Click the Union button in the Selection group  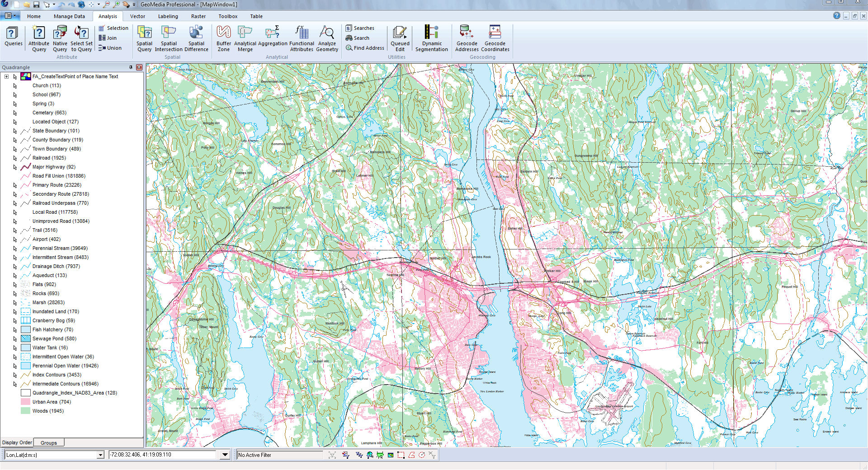click(x=110, y=47)
